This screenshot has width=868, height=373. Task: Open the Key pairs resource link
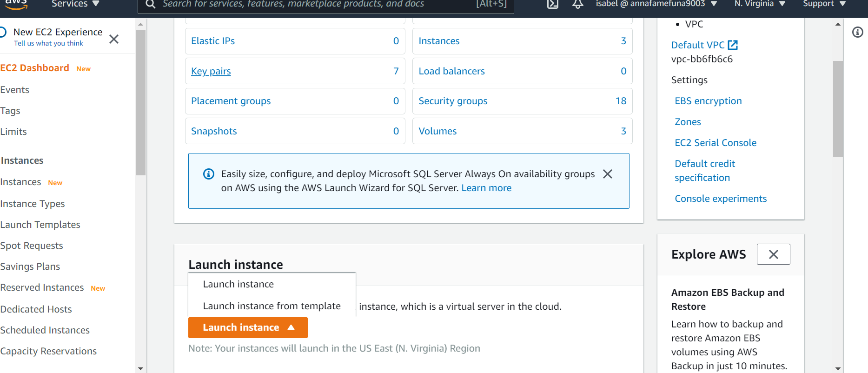pyautogui.click(x=211, y=71)
